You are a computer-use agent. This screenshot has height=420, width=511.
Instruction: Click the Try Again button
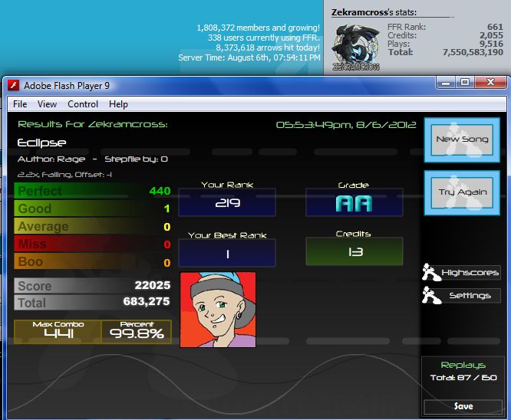pos(462,192)
